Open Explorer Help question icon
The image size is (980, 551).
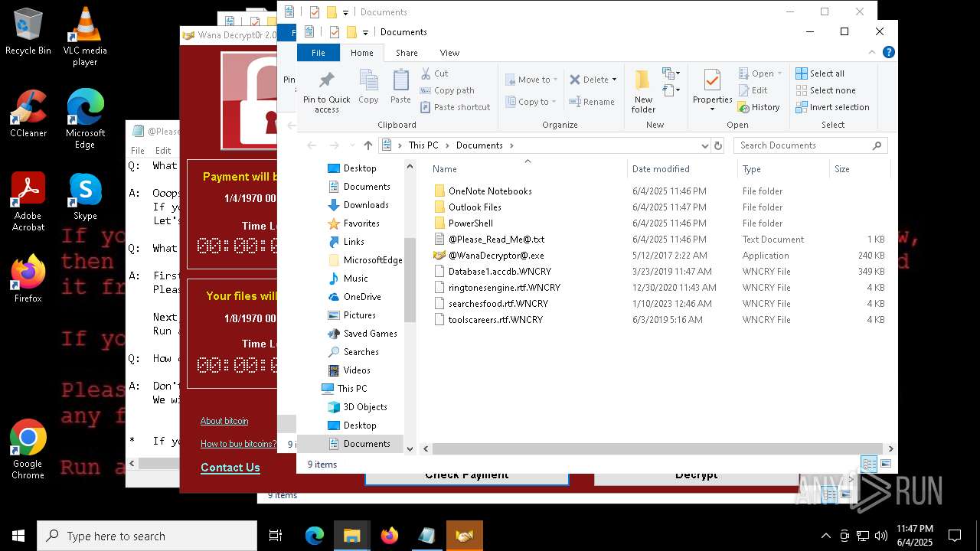888,53
